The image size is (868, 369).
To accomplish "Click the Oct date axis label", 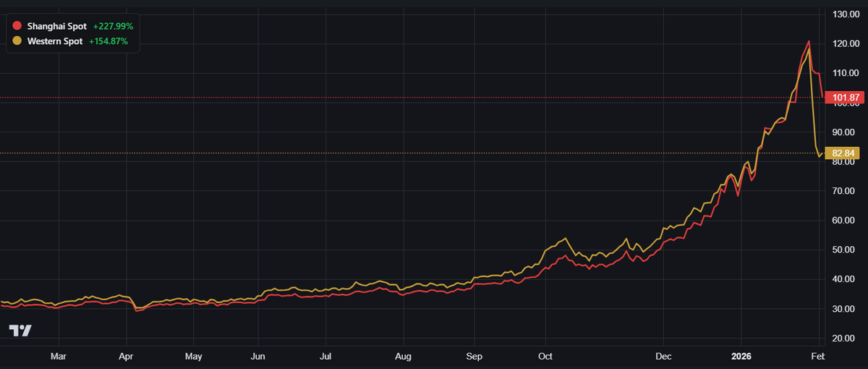I will tap(545, 357).
